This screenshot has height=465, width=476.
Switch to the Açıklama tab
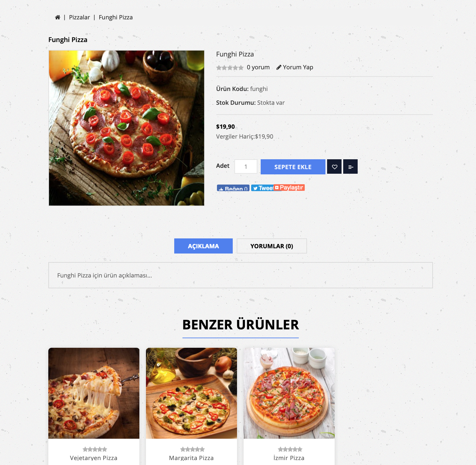pos(203,246)
